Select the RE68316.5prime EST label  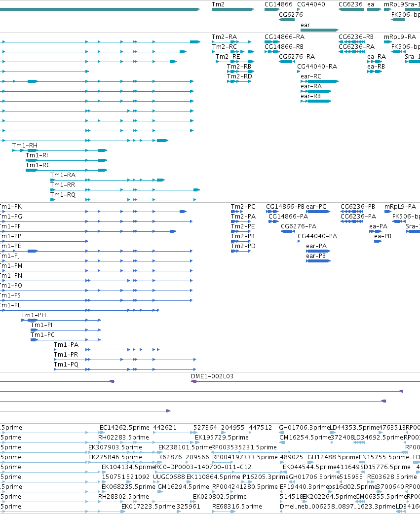237,507
